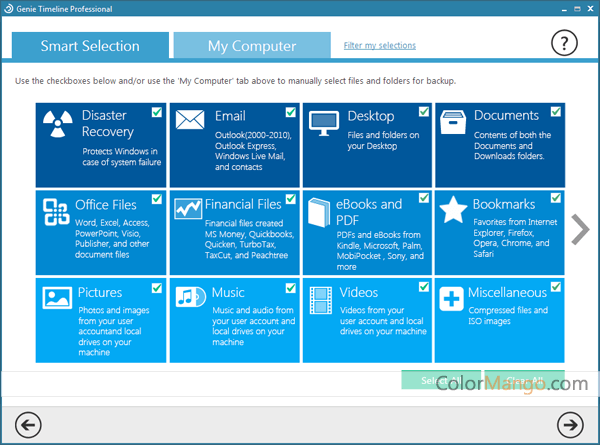Click the Desktop monitor icon
The height and width of the screenshot is (445, 600).
(x=324, y=123)
